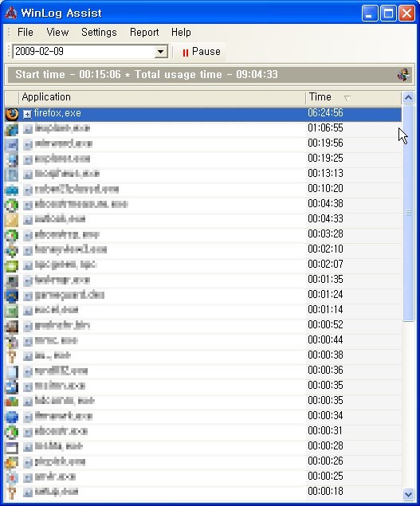
Task: Expand the entry in the 00:19:56 row
Action: pyautogui.click(x=28, y=144)
